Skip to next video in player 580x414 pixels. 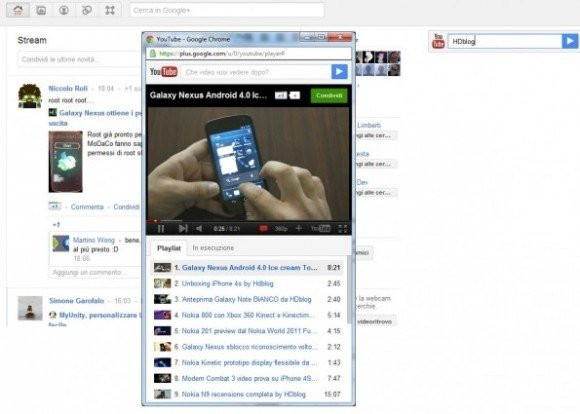tap(183, 229)
